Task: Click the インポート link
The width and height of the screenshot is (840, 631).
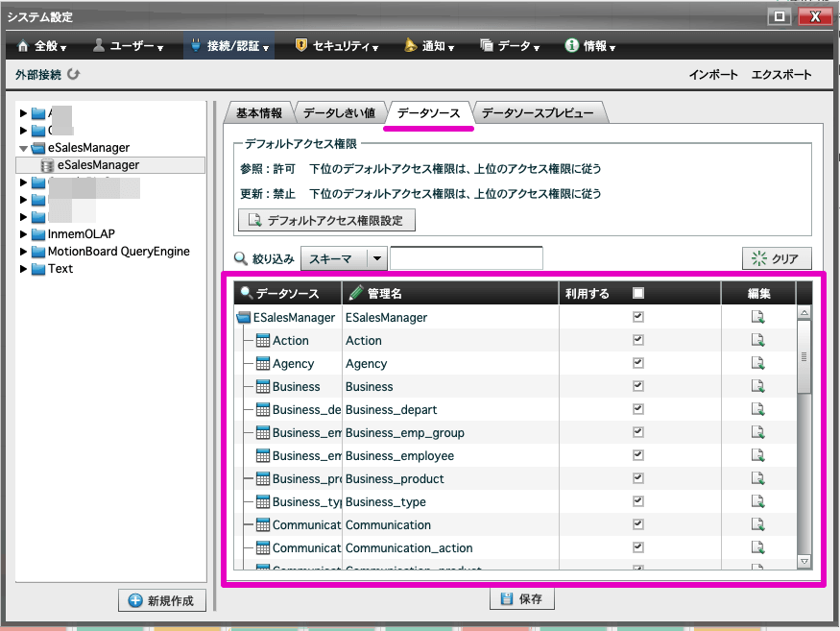Action: [x=713, y=75]
